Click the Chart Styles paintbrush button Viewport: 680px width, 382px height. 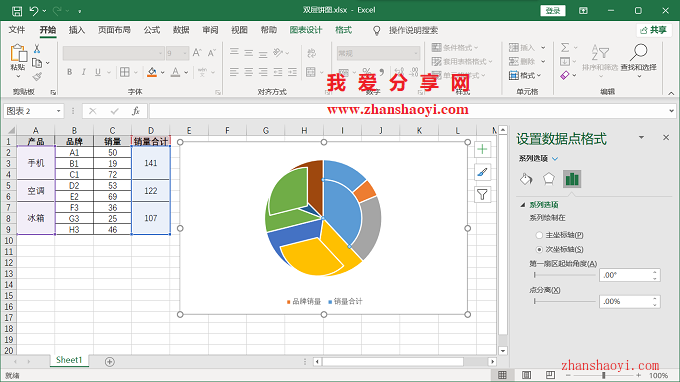[482, 172]
